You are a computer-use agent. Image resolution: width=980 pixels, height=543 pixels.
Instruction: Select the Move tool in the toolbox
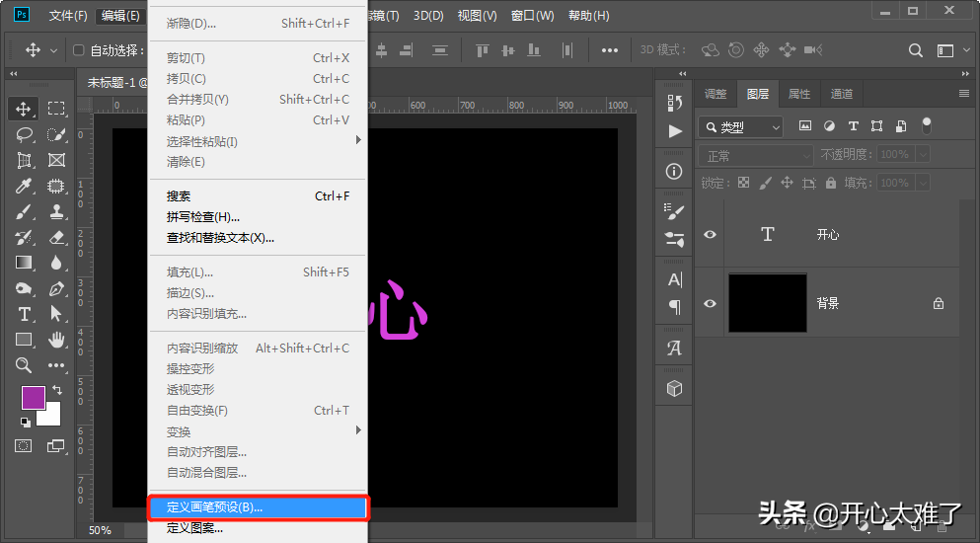coord(23,109)
